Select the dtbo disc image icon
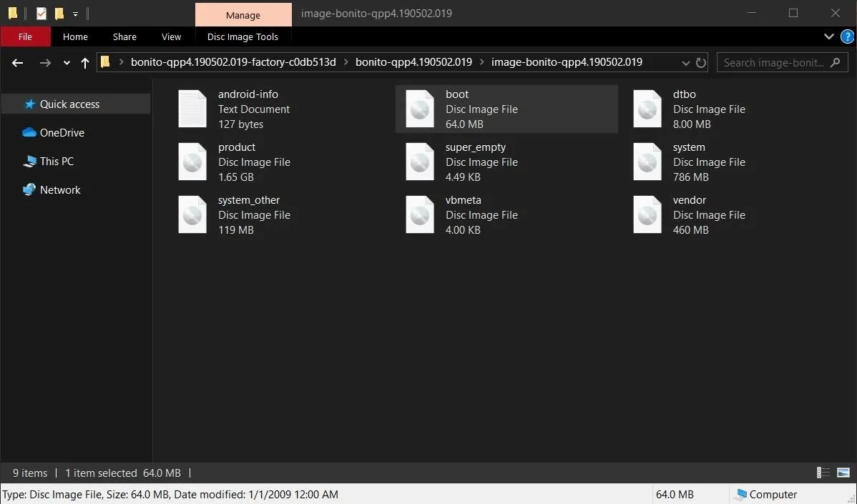This screenshot has width=857, height=504. (647, 109)
